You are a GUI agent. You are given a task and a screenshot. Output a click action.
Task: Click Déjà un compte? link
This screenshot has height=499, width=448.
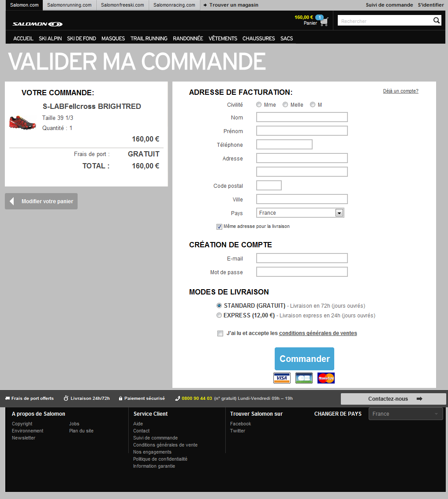(400, 91)
